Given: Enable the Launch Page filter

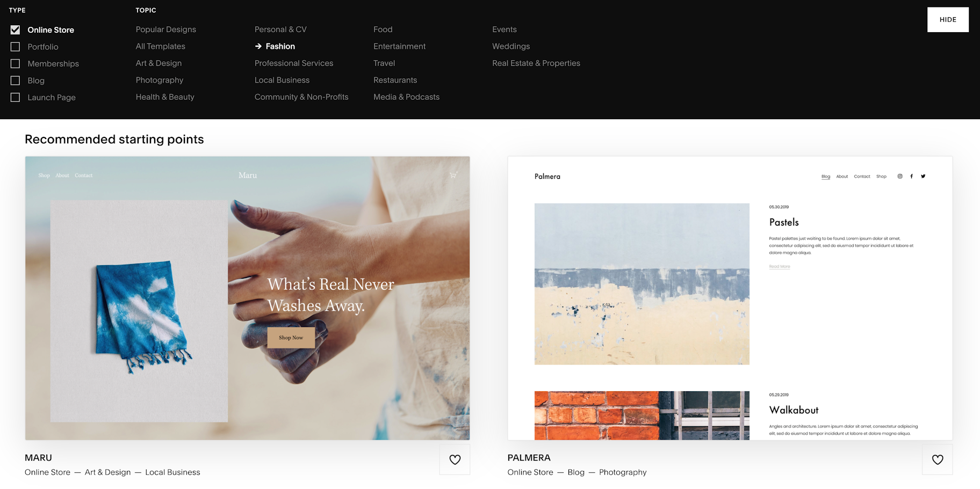Looking at the screenshot, I should point(15,97).
